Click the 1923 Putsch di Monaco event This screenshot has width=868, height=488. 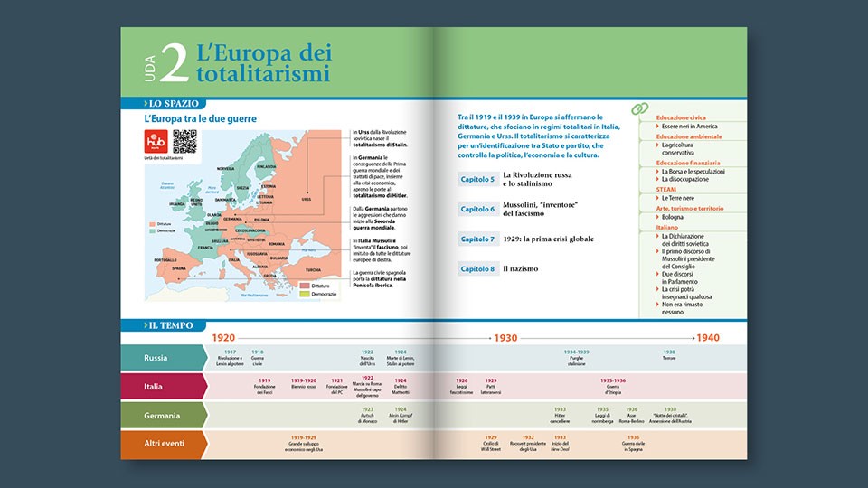pos(367,416)
